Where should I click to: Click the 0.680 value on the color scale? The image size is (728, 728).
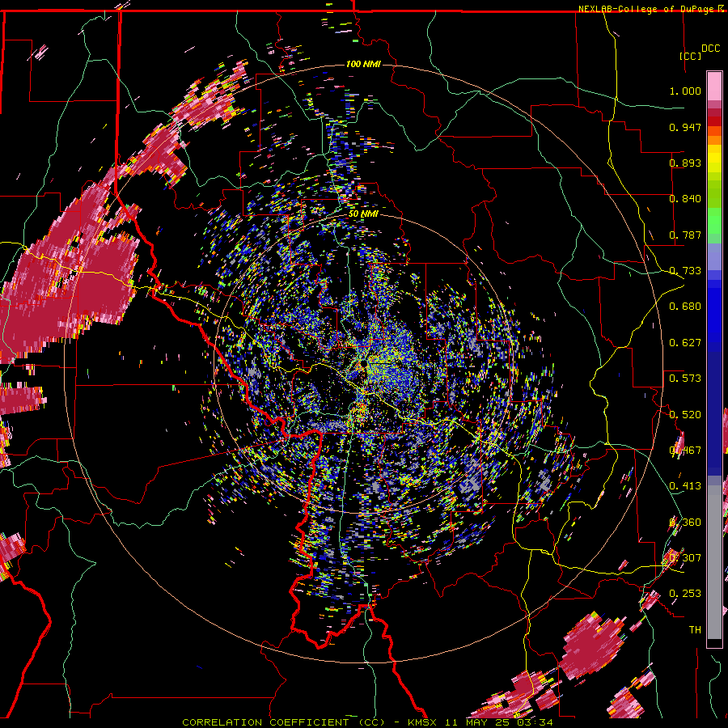tap(685, 307)
